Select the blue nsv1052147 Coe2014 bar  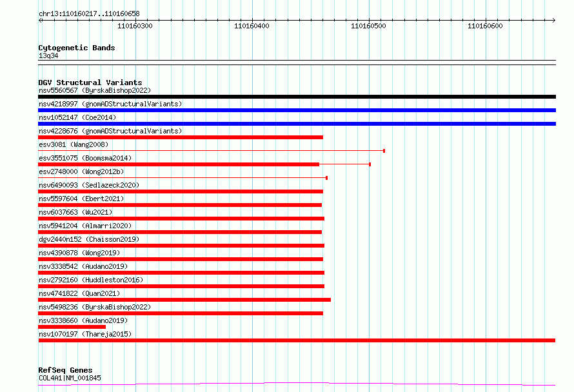tap(297, 124)
